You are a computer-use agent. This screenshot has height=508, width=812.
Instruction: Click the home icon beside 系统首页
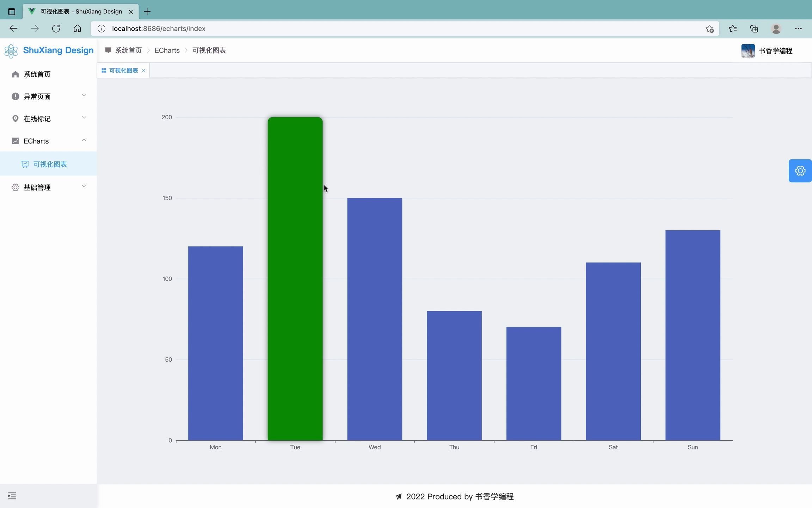[15, 74]
